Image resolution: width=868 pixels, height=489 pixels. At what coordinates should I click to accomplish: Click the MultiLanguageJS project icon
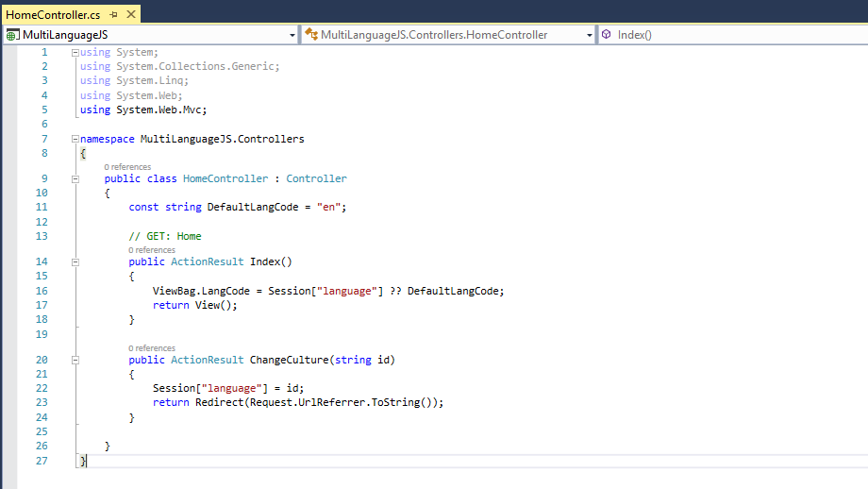coord(12,35)
